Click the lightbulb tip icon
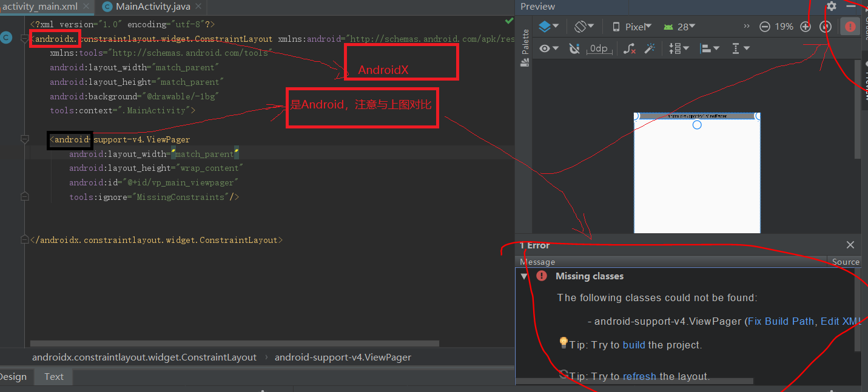This screenshot has width=868, height=392. click(563, 343)
